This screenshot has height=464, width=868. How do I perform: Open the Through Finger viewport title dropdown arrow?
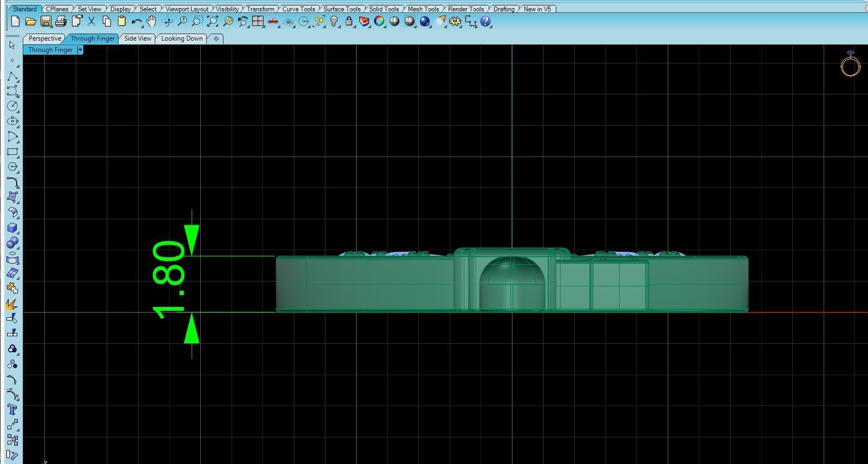coord(80,50)
